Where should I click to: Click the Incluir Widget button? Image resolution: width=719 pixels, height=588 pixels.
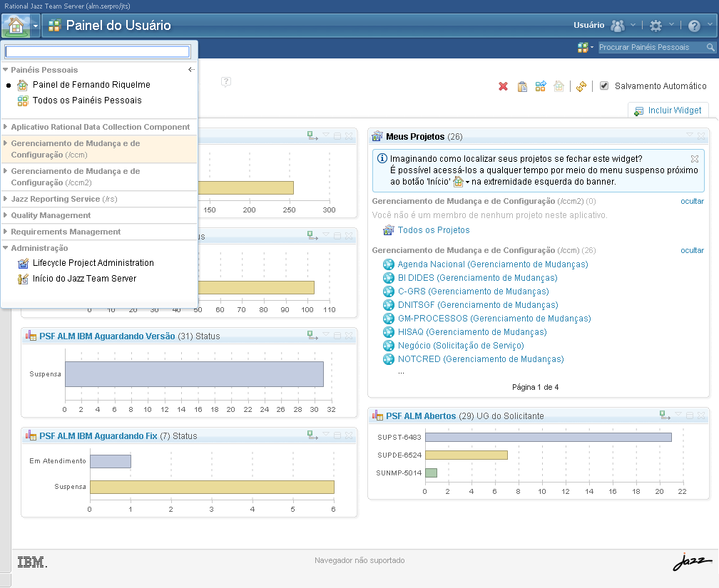click(x=668, y=110)
